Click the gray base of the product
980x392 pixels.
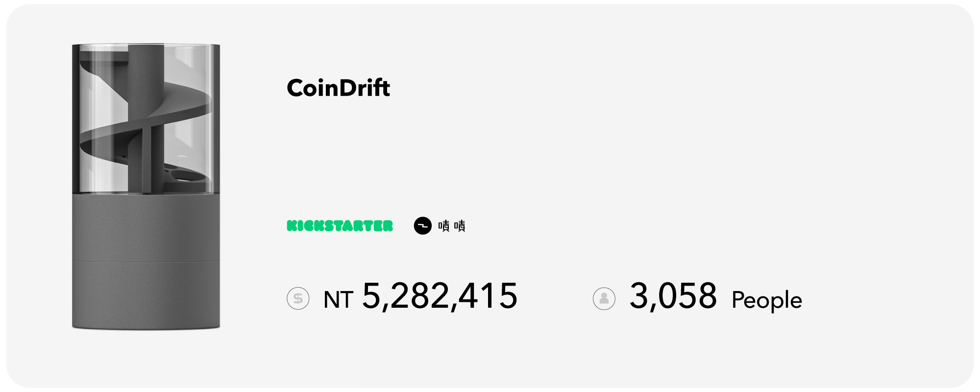click(x=146, y=294)
